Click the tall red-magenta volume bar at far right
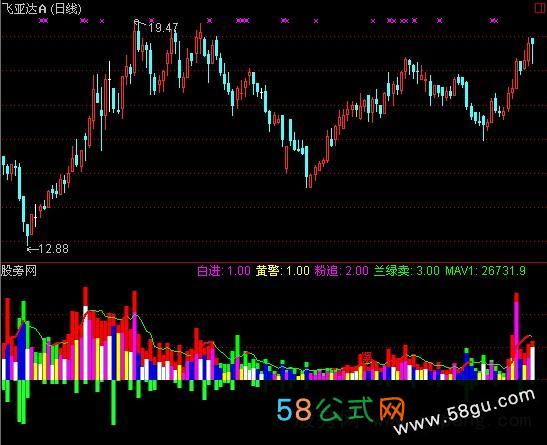547x445 pixels. pyautogui.click(x=516, y=337)
